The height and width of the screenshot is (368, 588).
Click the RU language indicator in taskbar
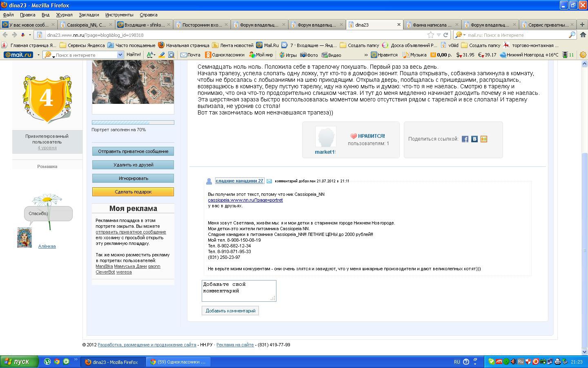click(457, 362)
